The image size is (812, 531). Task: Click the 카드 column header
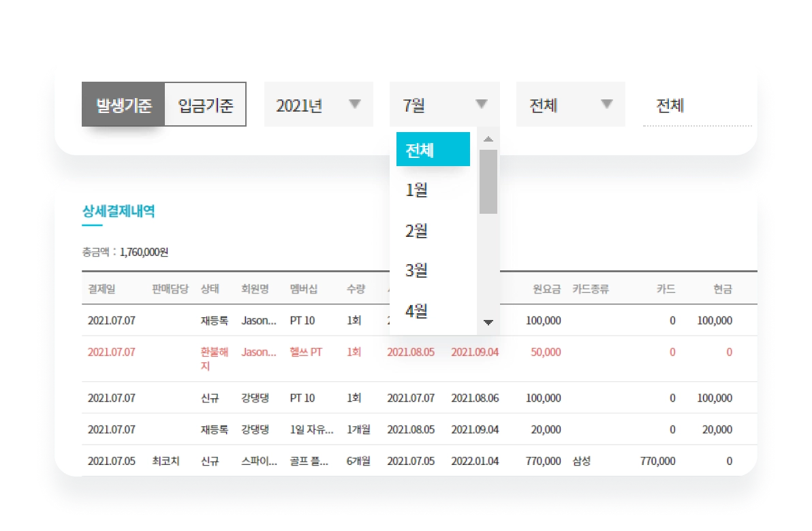click(x=666, y=289)
